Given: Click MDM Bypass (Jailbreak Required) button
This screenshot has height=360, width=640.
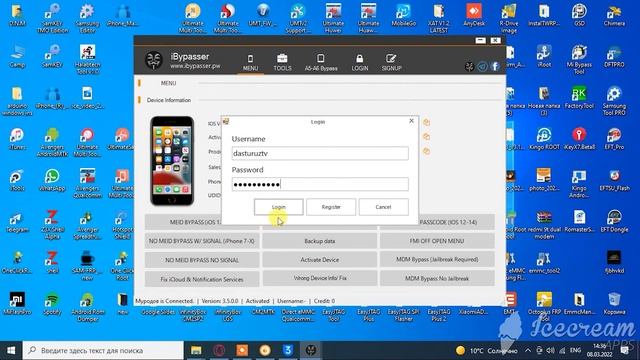Looking at the screenshot, I should point(437,260).
